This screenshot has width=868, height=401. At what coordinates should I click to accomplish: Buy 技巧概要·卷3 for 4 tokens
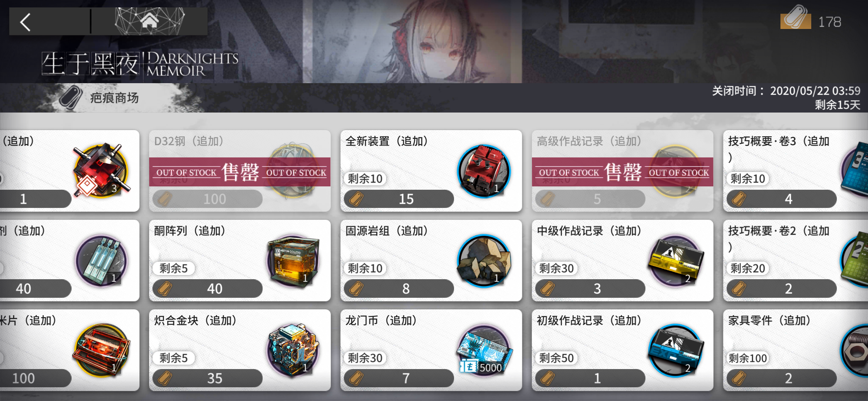(781, 199)
